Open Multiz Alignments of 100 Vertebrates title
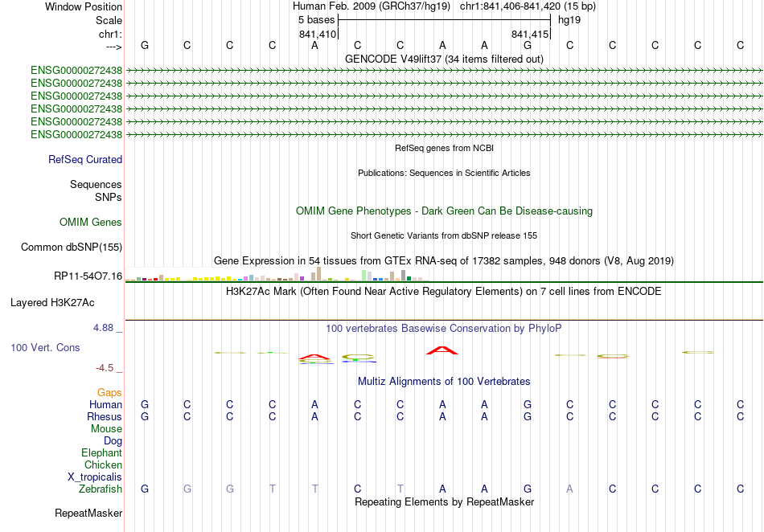764x532 pixels. 444,382
